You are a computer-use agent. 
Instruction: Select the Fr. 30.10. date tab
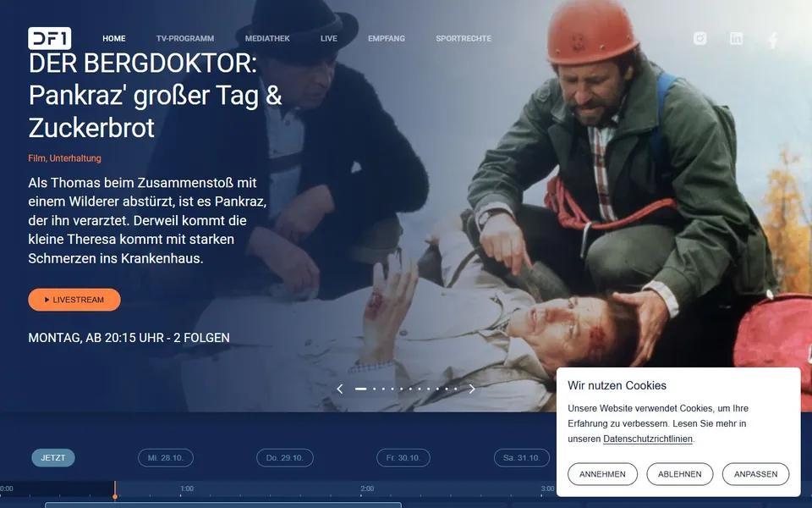403,458
